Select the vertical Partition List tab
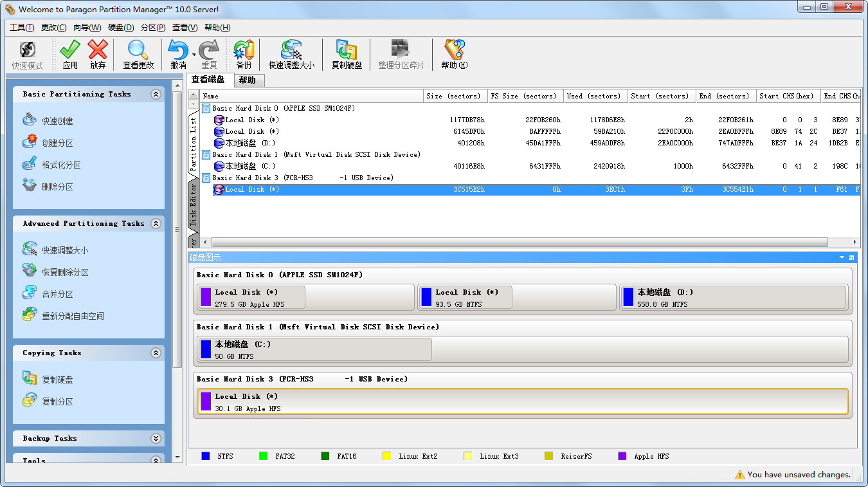This screenshot has width=868, height=487. 194,145
